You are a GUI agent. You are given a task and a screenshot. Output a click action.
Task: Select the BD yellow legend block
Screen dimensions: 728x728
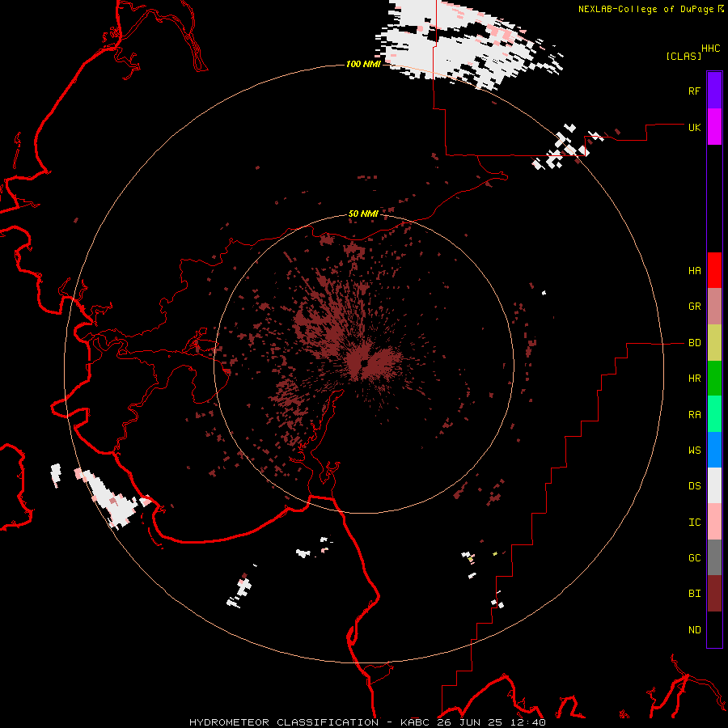point(714,343)
